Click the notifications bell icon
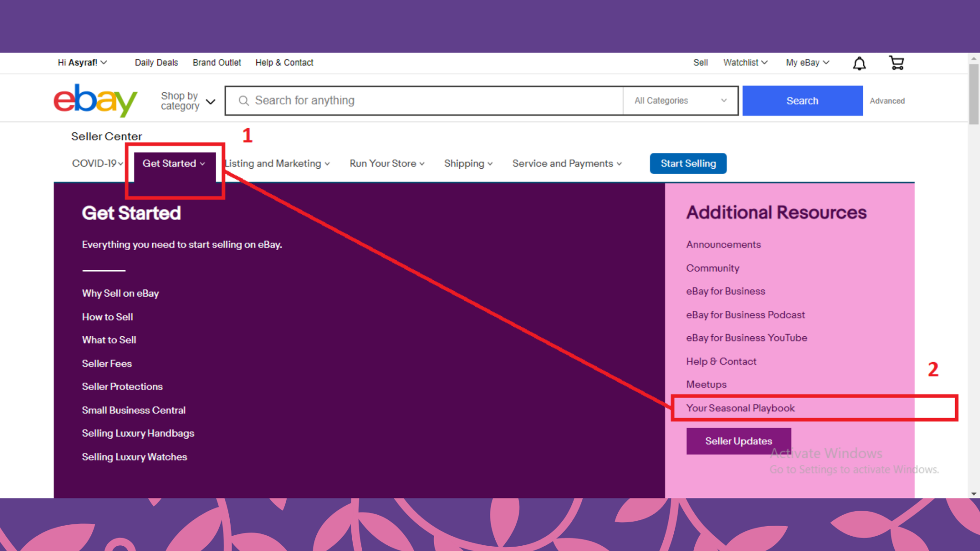Image resolution: width=980 pixels, height=551 pixels. 859,63
